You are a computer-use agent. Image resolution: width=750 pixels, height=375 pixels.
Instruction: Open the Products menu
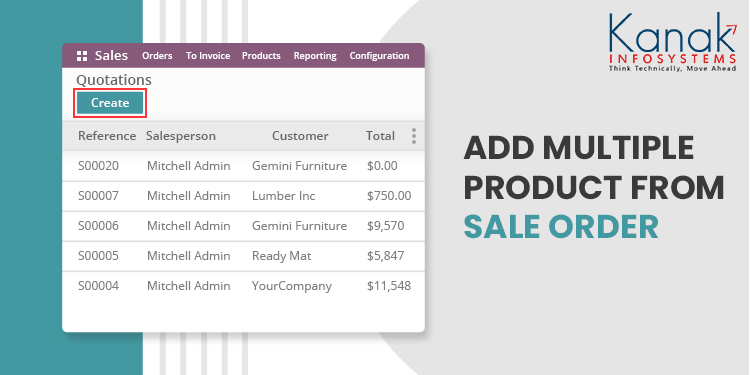pos(261,56)
